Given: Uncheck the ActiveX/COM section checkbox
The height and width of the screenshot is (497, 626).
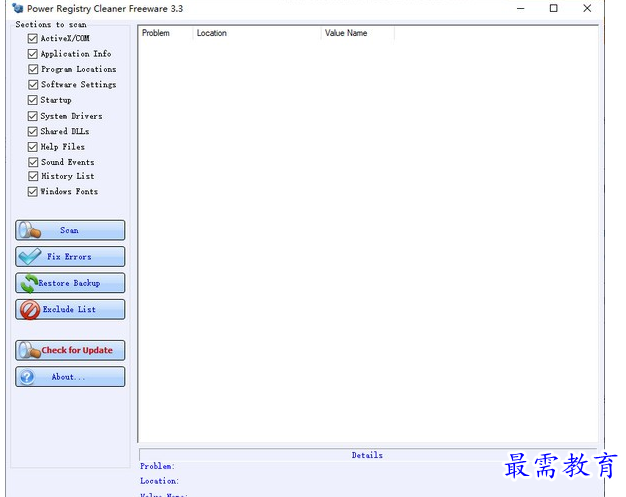Looking at the screenshot, I should tap(33, 38).
